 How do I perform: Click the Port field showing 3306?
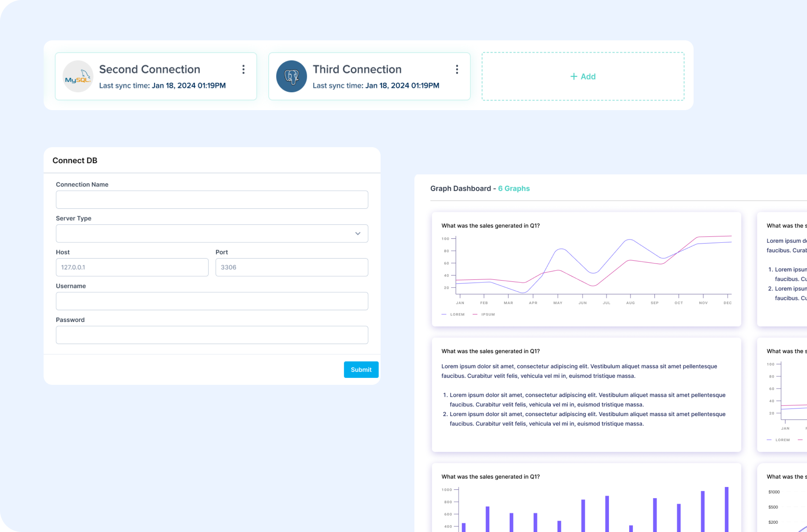pyautogui.click(x=292, y=267)
